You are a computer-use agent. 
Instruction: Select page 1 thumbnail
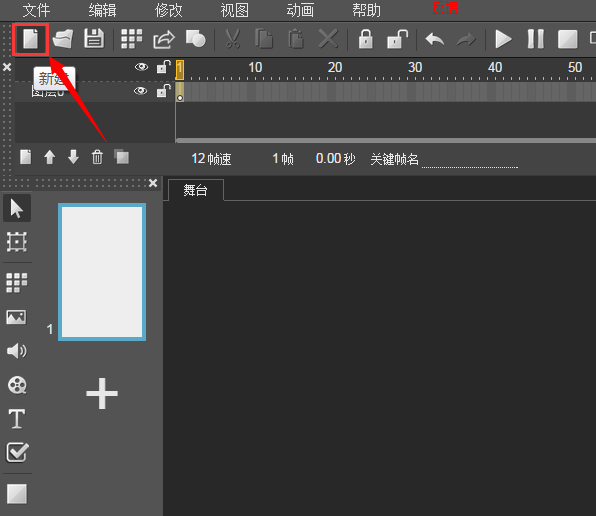(x=102, y=272)
